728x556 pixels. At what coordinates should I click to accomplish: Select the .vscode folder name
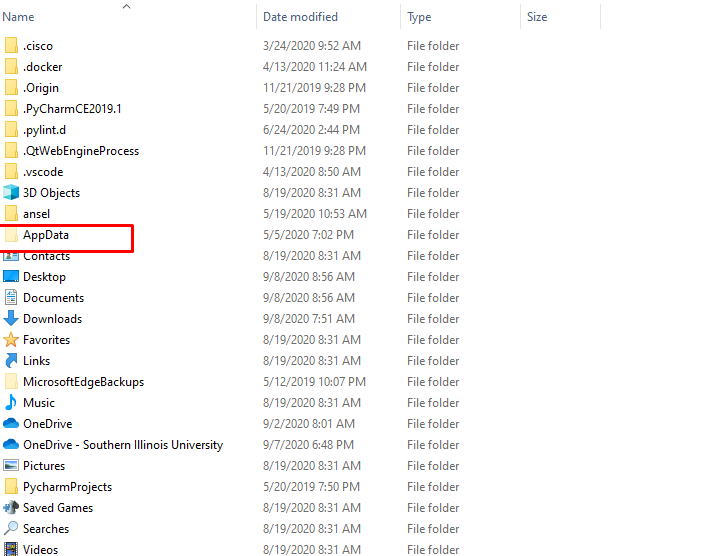tap(43, 172)
